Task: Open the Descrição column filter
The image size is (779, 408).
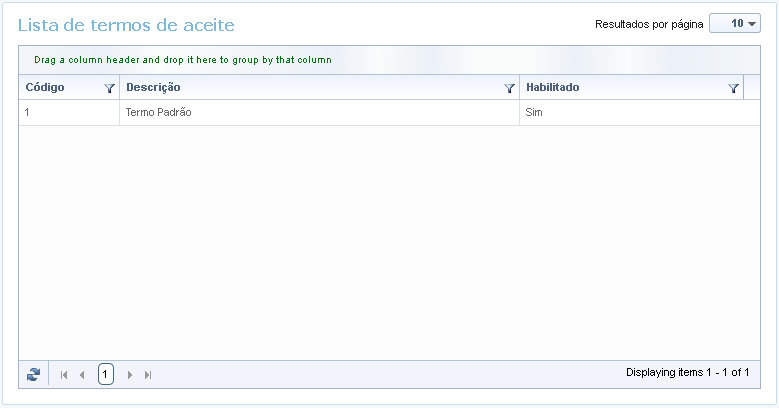Action: pyautogui.click(x=509, y=88)
